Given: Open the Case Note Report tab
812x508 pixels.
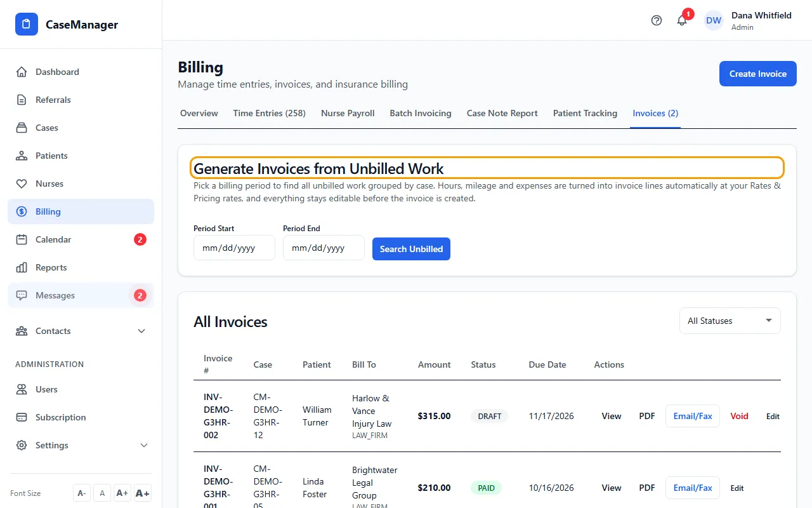Looking at the screenshot, I should [502, 113].
